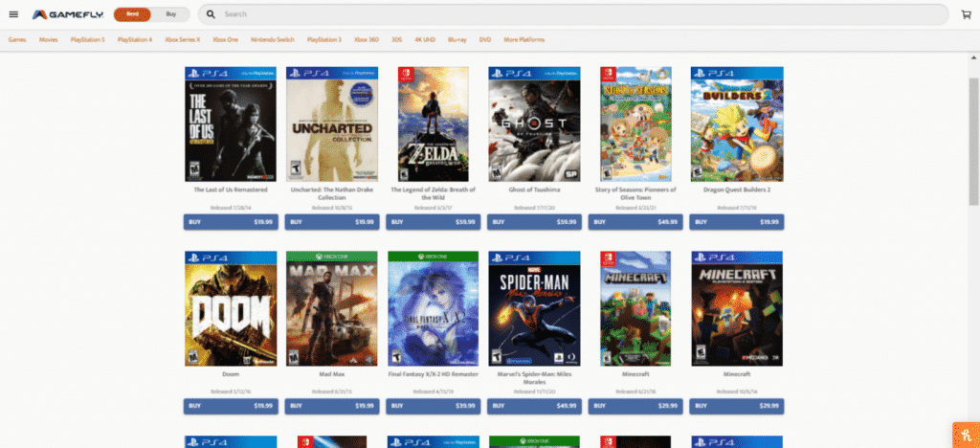This screenshot has width=980, height=448.
Task: Buy The Last of Us Remastered
Action: tap(231, 222)
